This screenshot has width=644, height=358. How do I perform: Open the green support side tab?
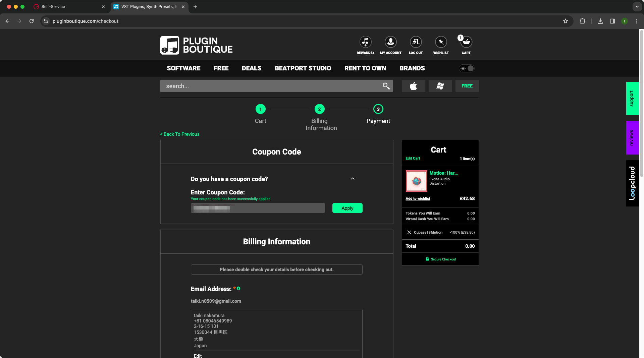[x=632, y=99]
